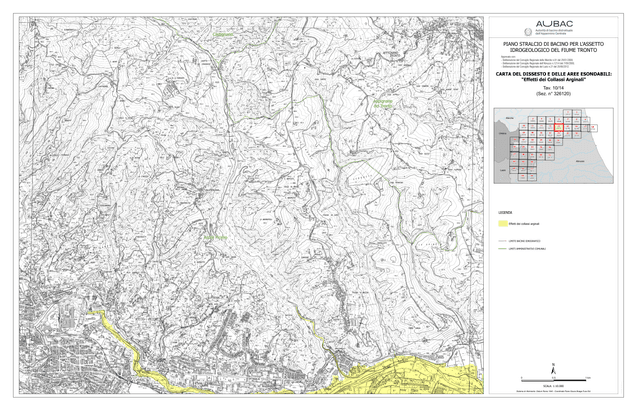Click the Italian Republic emblem beside AUBAC
Viewport: 640px width, 408px height.
pos(528,31)
